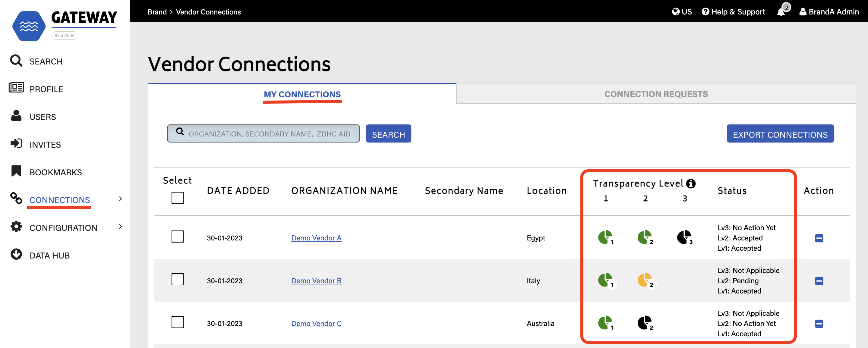The height and width of the screenshot is (348, 868).
Task: Click the Italy location cell
Action: point(533,281)
